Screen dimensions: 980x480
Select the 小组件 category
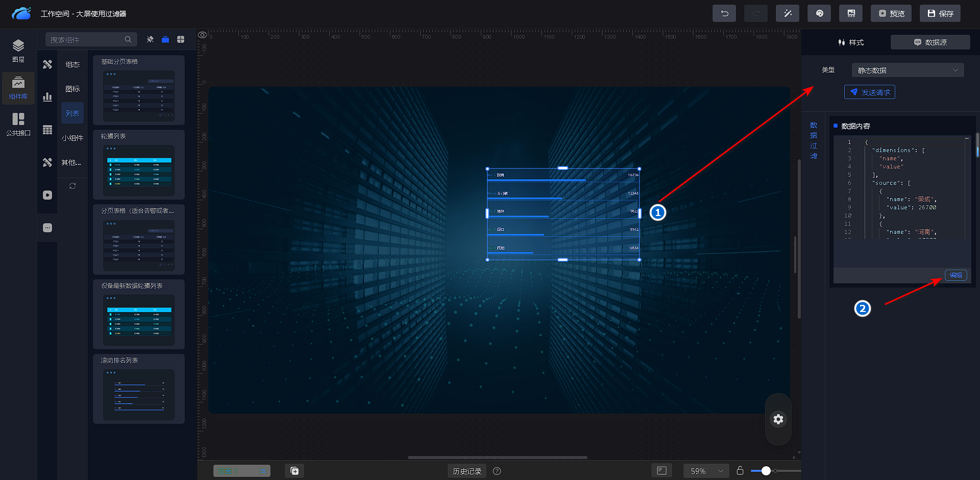point(72,138)
